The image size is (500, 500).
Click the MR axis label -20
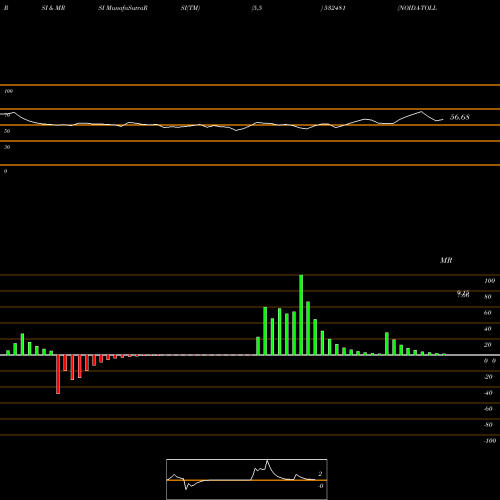coord(488,377)
